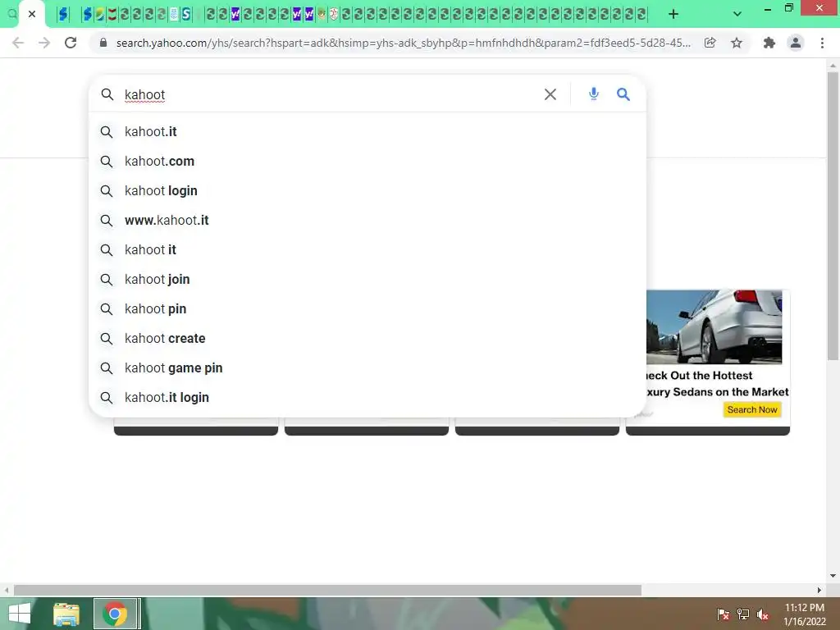
Task: Click the vertical scrollbar thumb
Action: [x=833, y=217]
